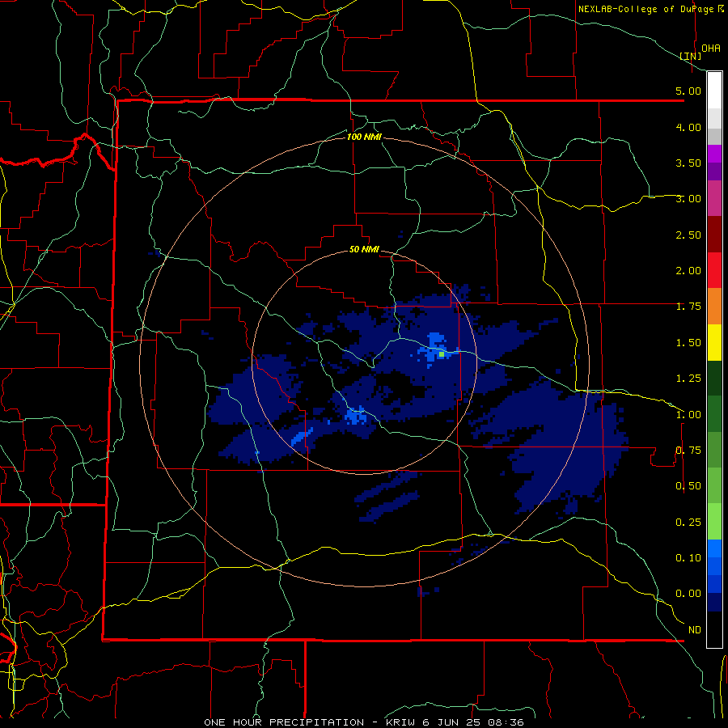Image resolution: width=728 pixels, height=728 pixels.
Task: Click the 1.00 legend value
Action: pyautogui.click(x=688, y=415)
